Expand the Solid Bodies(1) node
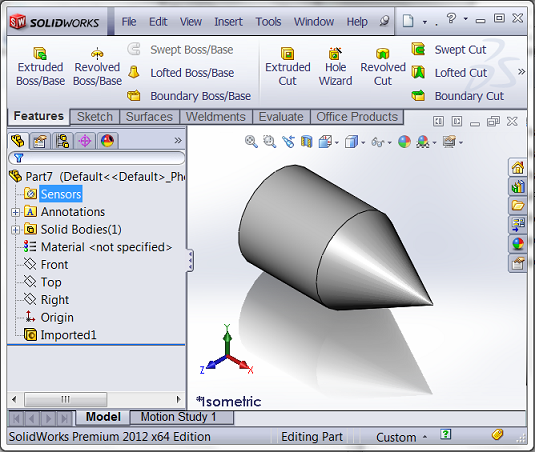The height and width of the screenshot is (452, 535). click(x=15, y=230)
